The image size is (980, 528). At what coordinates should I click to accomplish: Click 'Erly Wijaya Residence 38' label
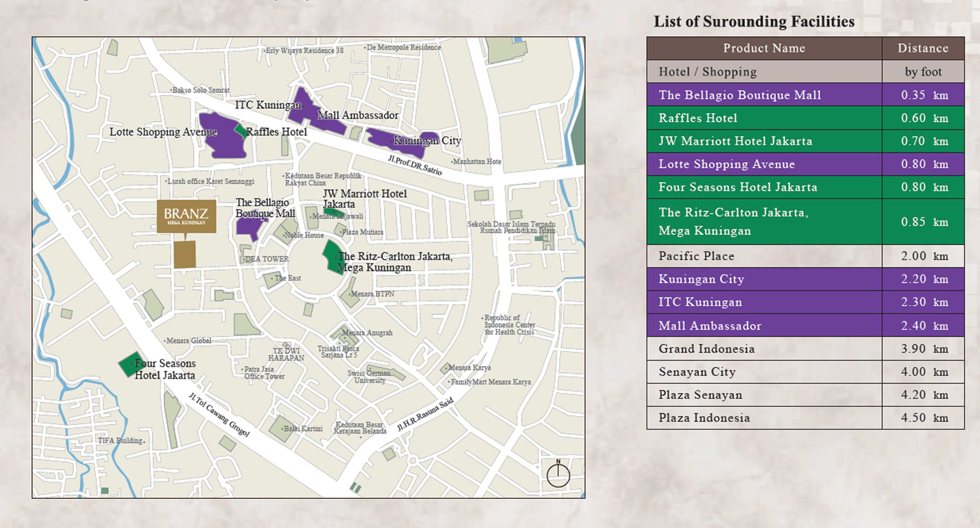[304, 51]
